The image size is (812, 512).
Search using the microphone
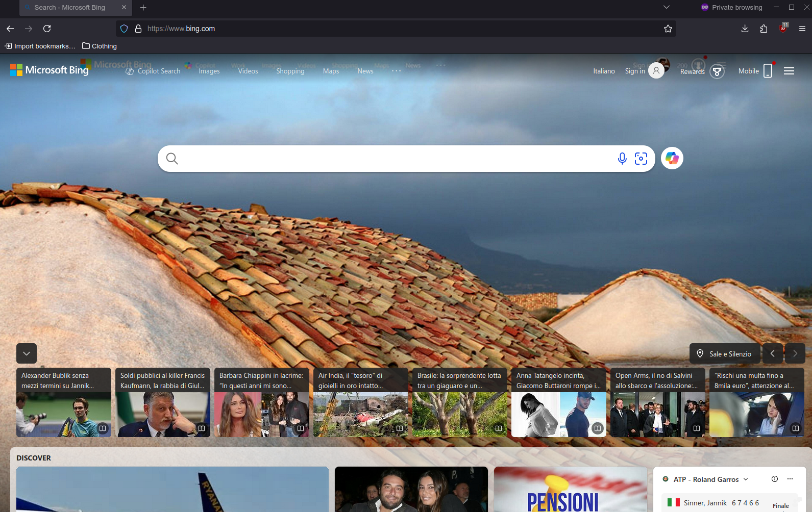pyautogui.click(x=622, y=159)
